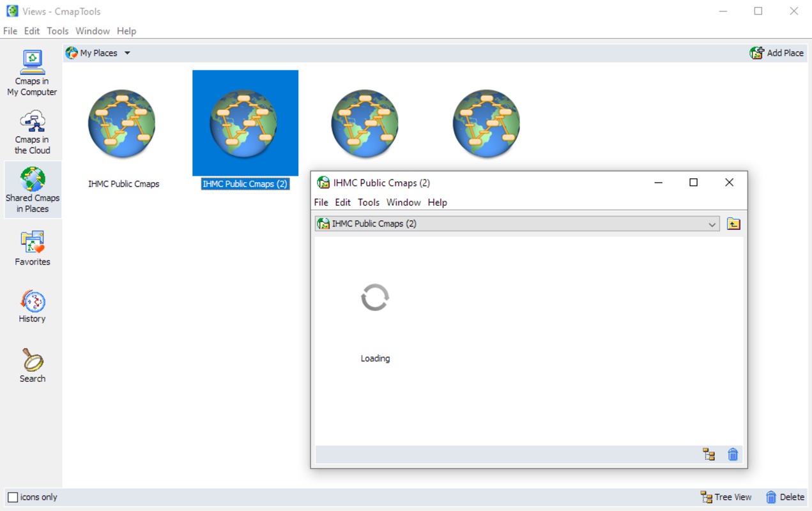Expand the My Places dropdown arrow

pos(127,53)
